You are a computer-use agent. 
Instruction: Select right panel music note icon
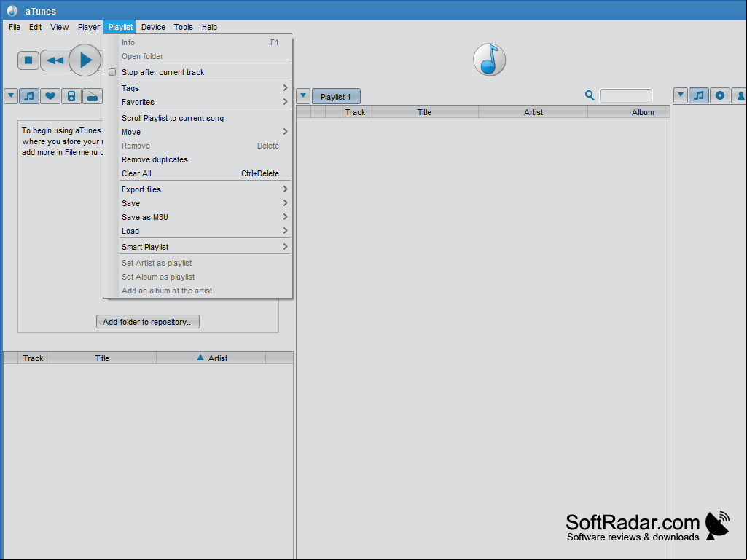tap(699, 95)
